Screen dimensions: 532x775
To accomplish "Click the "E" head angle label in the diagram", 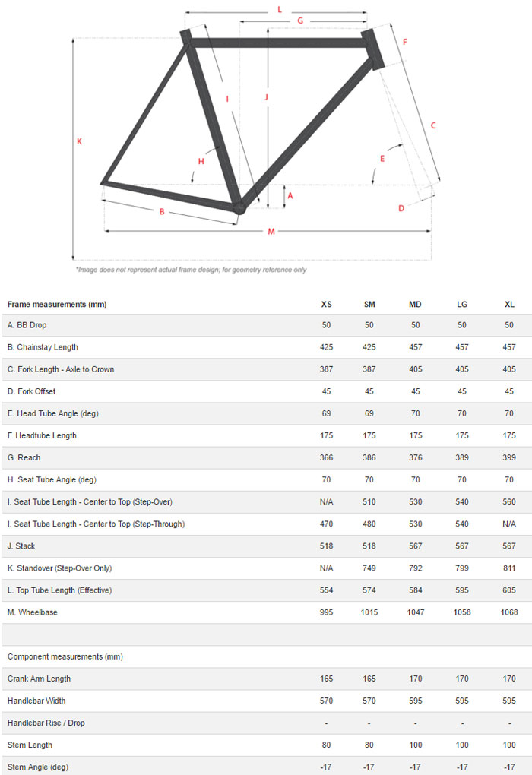I will coord(382,158).
